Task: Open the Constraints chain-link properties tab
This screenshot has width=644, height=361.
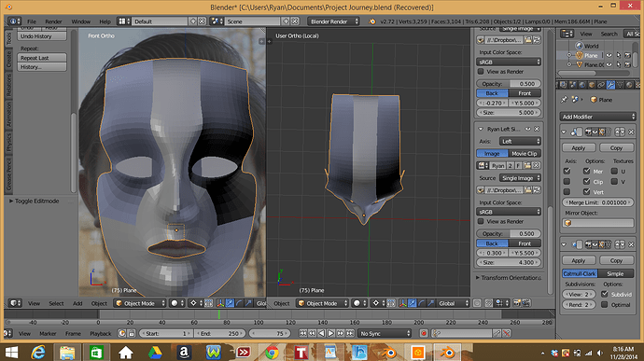Action: (601, 85)
